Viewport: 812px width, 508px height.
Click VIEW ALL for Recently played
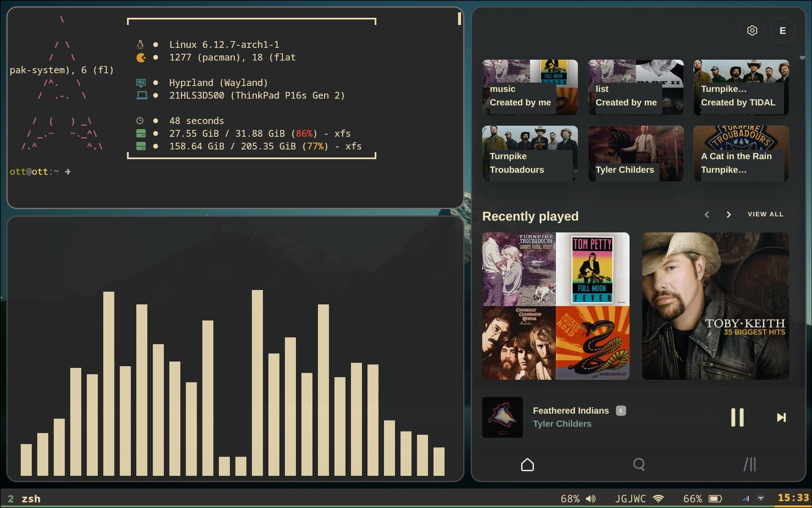pyautogui.click(x=765, y=214)
